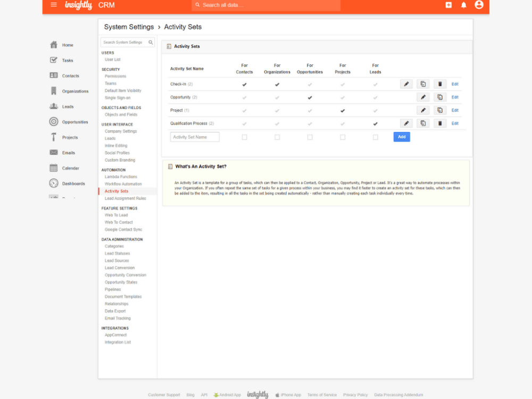The image size is (532, 399).
Task: Open Lambda Functions settings
Action: click(x=121, y=177)
